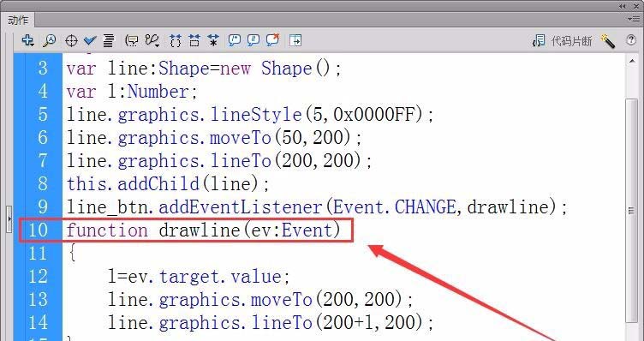
Task: Click line number 11 in the gutter
Action: tap(38, 253)
